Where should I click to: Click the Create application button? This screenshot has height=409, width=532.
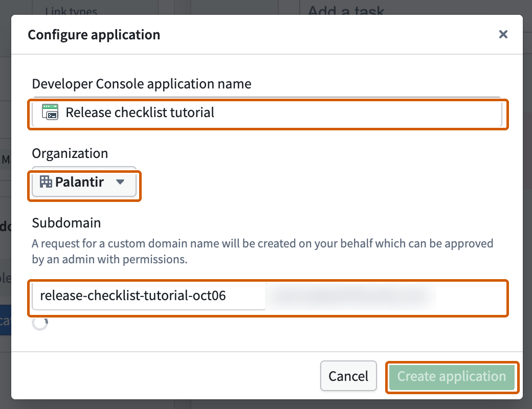(x=452, y=376)
